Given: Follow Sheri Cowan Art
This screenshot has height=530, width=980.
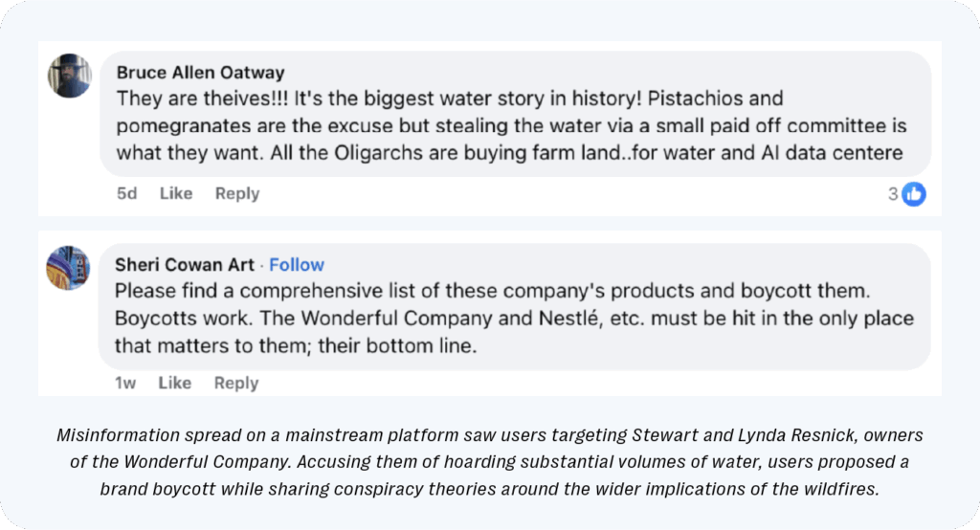Looking at the screenshot, I should (x=297, y=265).
